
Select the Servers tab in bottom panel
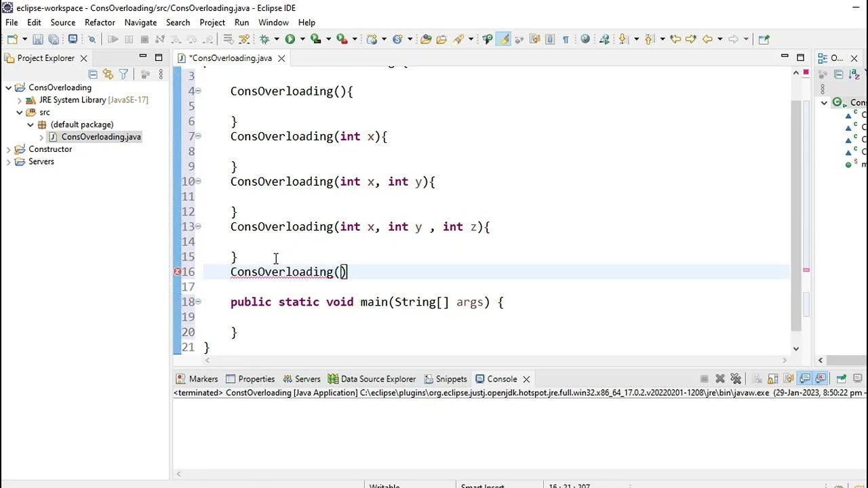click(x=302, y=379)
